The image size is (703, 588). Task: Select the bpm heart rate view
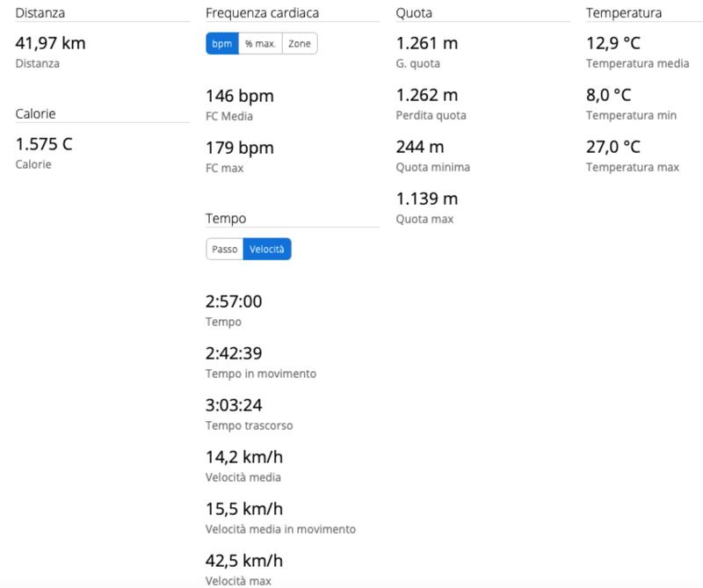221,44
